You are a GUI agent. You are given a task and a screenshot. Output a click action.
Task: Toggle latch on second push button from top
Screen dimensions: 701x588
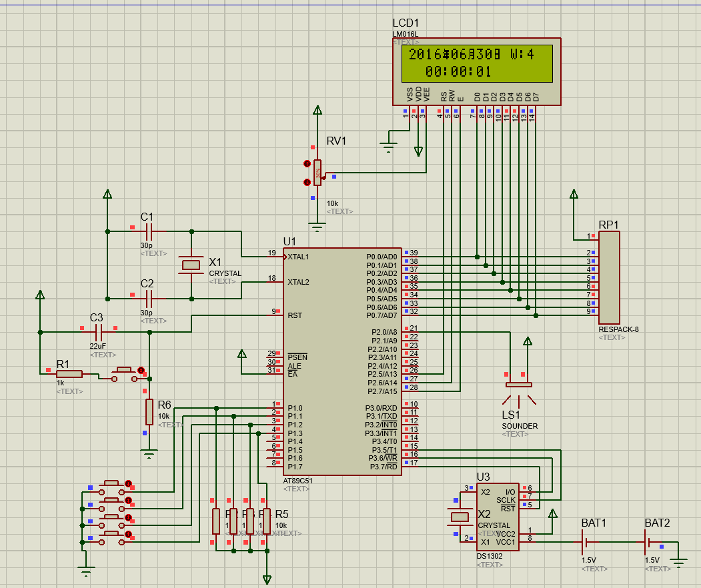pos(128,501)
